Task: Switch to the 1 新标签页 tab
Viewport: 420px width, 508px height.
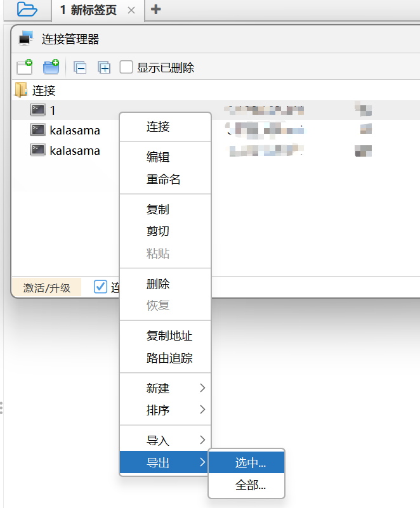Action: (89, 10)
